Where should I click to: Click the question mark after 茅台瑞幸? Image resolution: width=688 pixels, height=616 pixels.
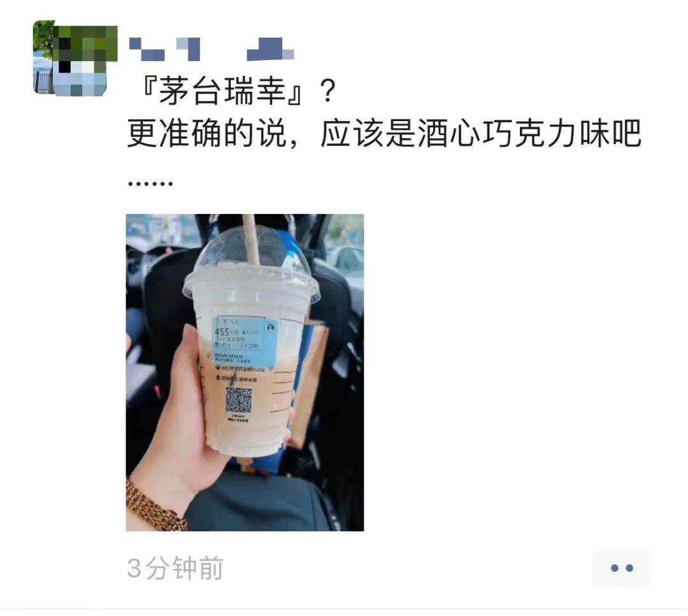(x=328, y=91)
